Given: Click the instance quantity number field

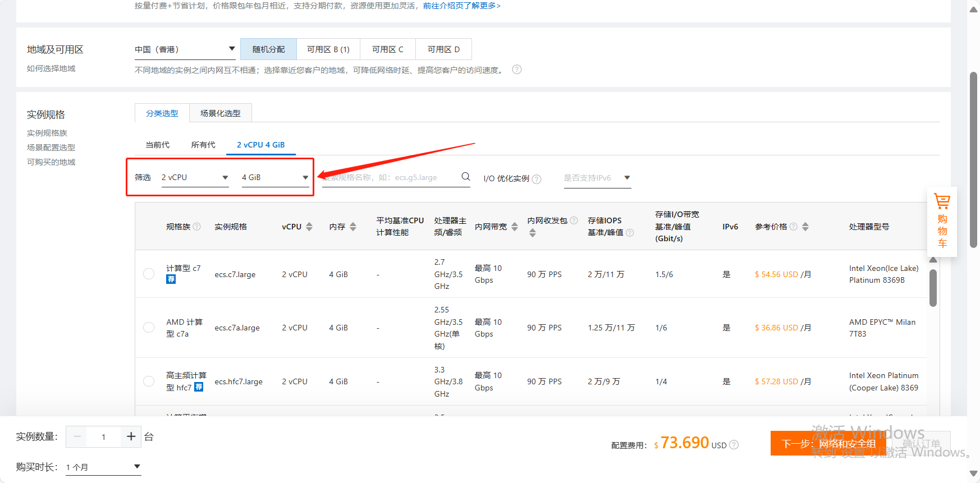Looking at the screenshot, I should 104,436.
